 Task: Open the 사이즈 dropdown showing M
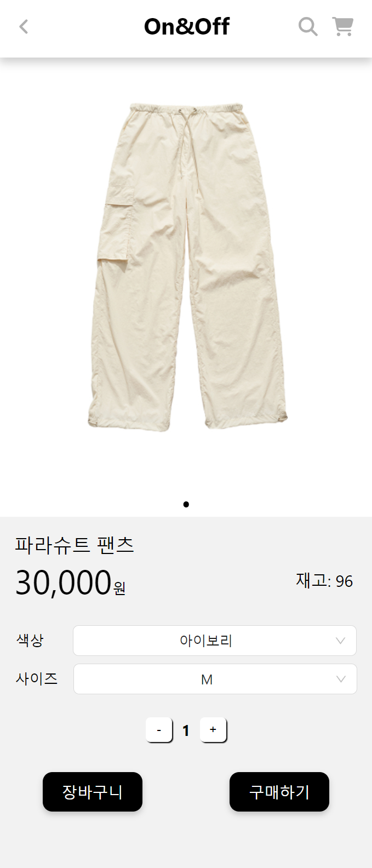tap(215, 679)
